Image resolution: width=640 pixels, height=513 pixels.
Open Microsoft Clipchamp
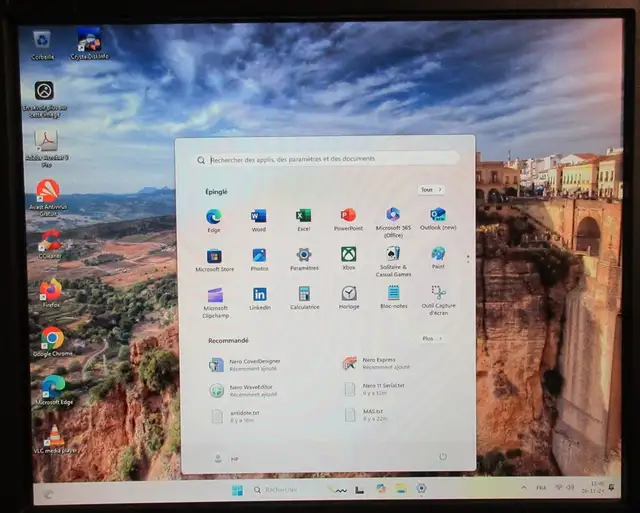pos(216,303)
